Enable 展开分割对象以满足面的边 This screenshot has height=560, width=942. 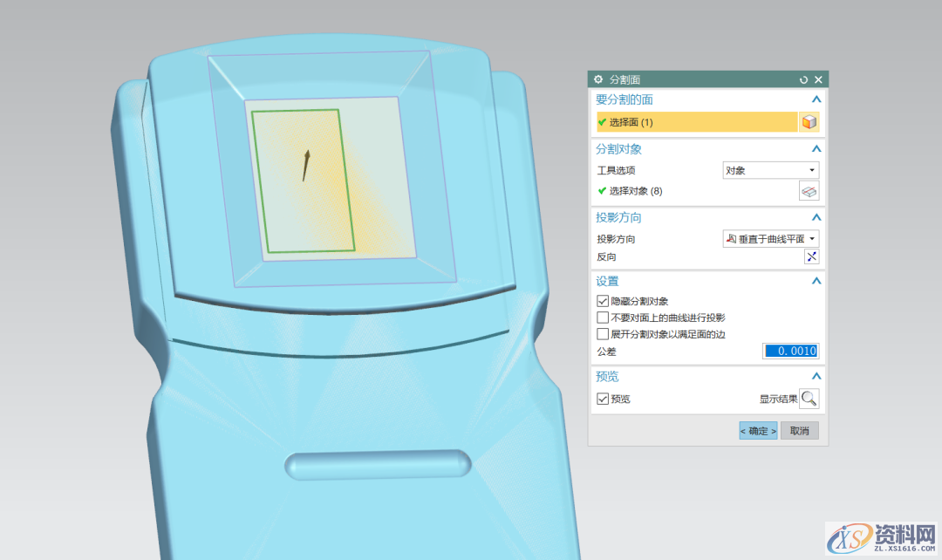(x=603, y=333)
